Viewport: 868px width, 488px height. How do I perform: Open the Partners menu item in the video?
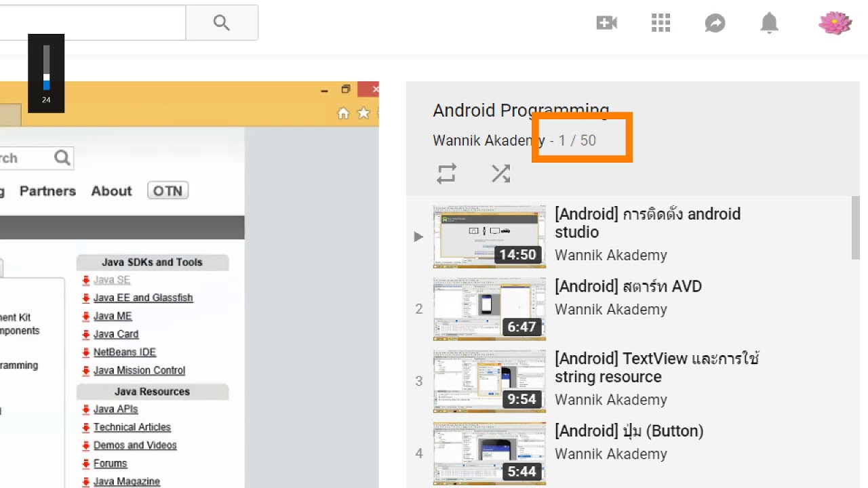pos(47,191)
